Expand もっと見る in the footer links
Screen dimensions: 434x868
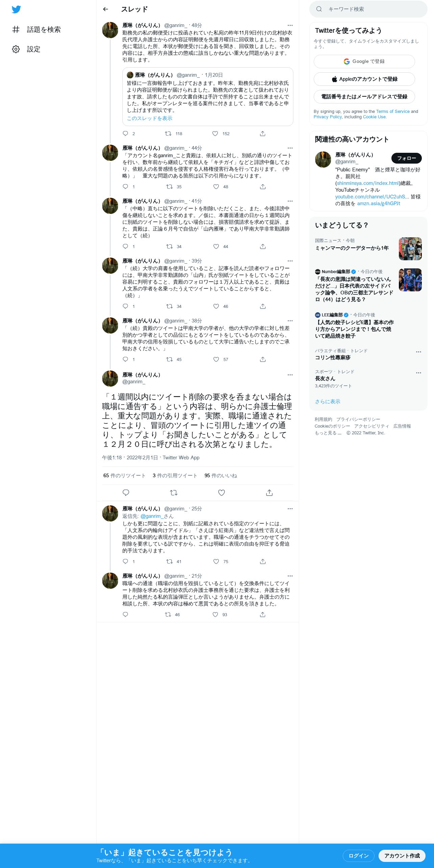point(328,433)
